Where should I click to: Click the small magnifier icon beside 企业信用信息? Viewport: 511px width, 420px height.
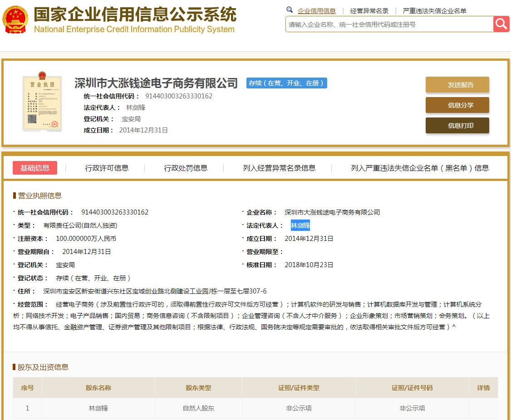tap(290, 10)
